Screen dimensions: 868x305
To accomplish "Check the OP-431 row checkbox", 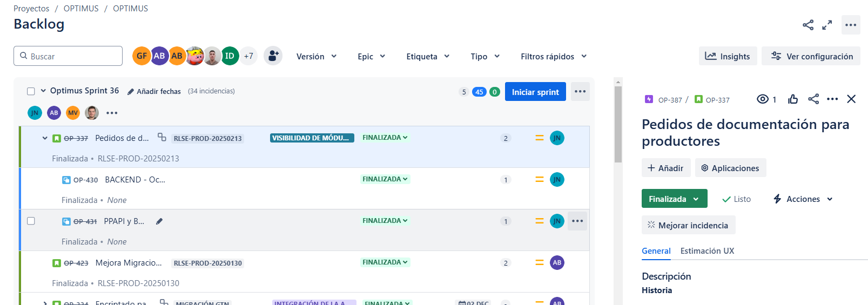I will 31,221.
